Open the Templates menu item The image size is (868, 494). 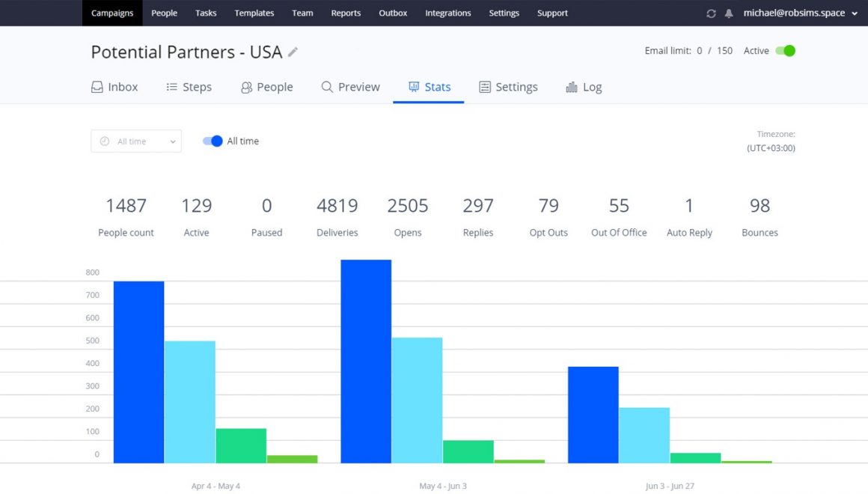254,13
